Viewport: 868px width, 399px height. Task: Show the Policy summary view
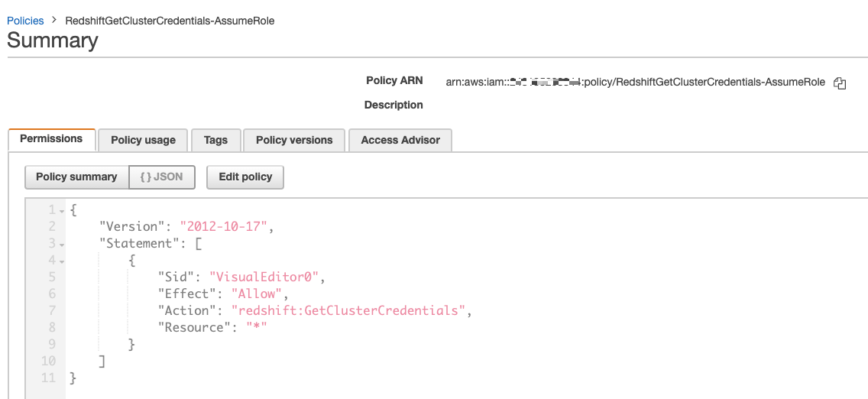pos(76,177)
